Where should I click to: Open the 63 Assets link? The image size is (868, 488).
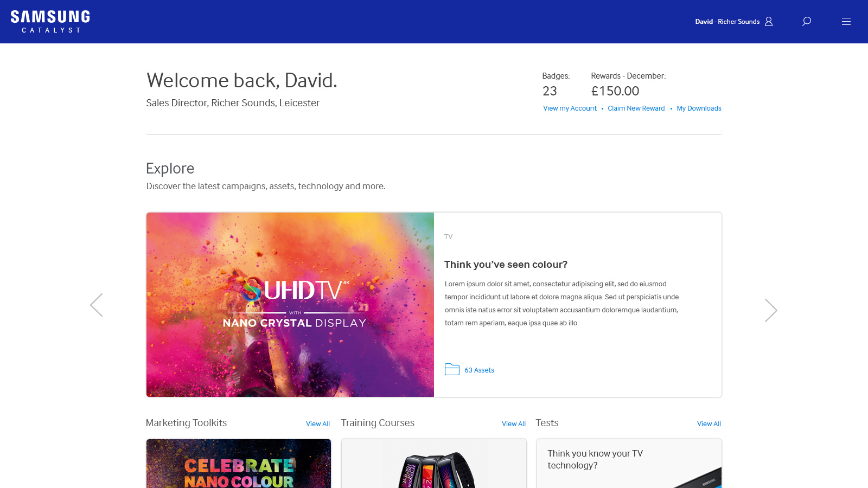[479, 370]
